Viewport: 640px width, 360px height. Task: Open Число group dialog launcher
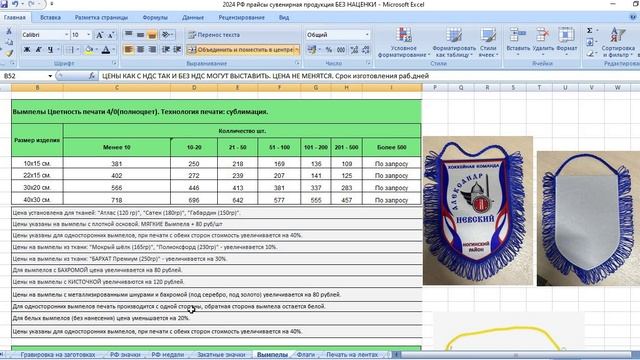point(368,63)
